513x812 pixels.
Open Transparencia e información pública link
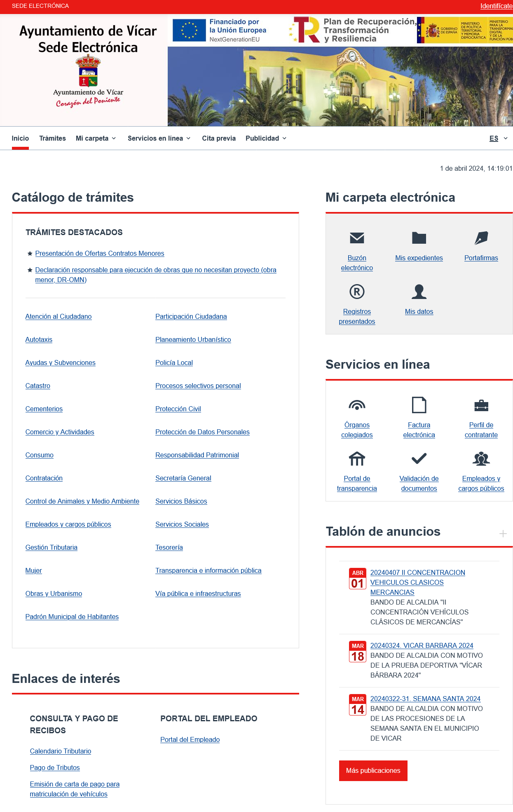208,570
